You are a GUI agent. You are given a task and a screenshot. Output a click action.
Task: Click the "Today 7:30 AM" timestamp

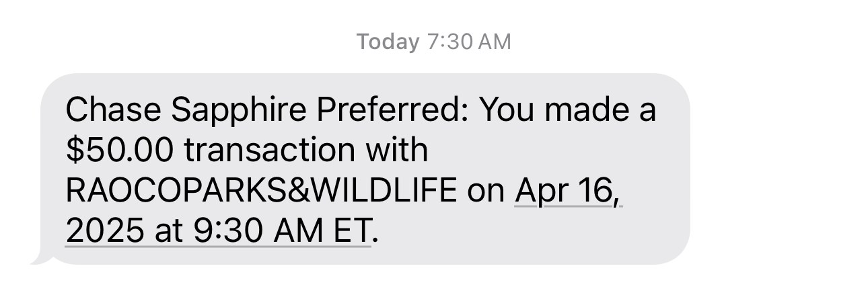pyautogui.click(x=434, y=42)
